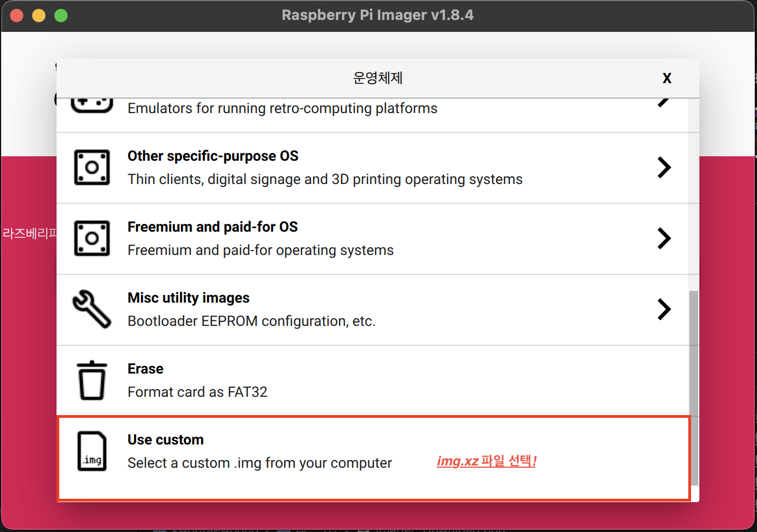Click the red "img.xz 파일 선택!" annotation text
This screenshot has height=532, width=757.
tap(486, 461)
